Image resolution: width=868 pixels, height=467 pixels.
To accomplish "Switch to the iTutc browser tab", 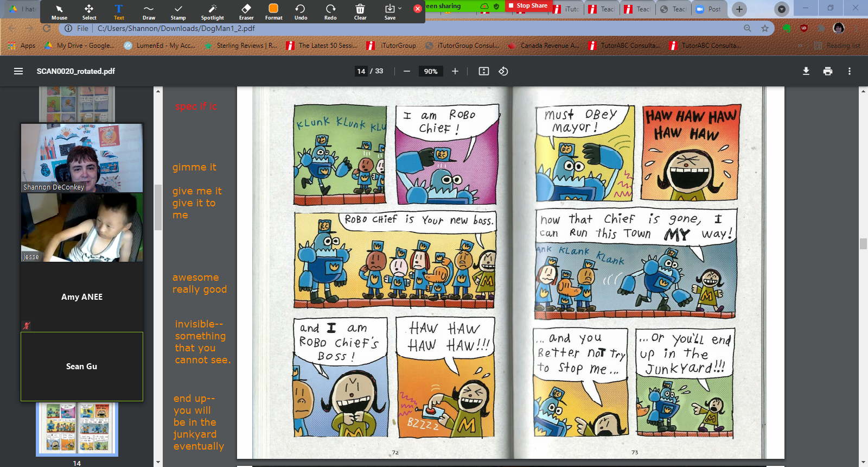I will (x=567, y=9).
